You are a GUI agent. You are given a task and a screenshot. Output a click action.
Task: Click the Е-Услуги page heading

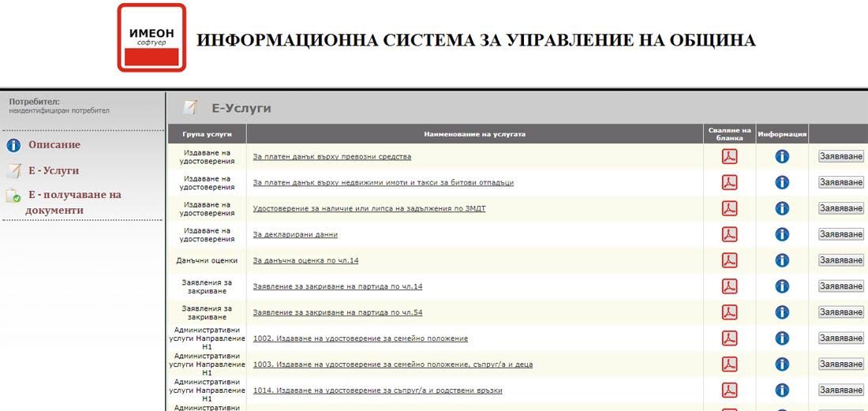(x=241, y=108)
